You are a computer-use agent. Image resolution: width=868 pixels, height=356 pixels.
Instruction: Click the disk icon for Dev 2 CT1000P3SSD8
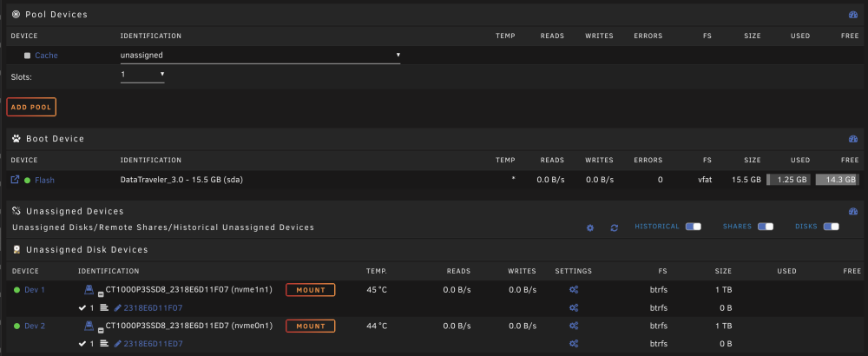coord(89,326)
